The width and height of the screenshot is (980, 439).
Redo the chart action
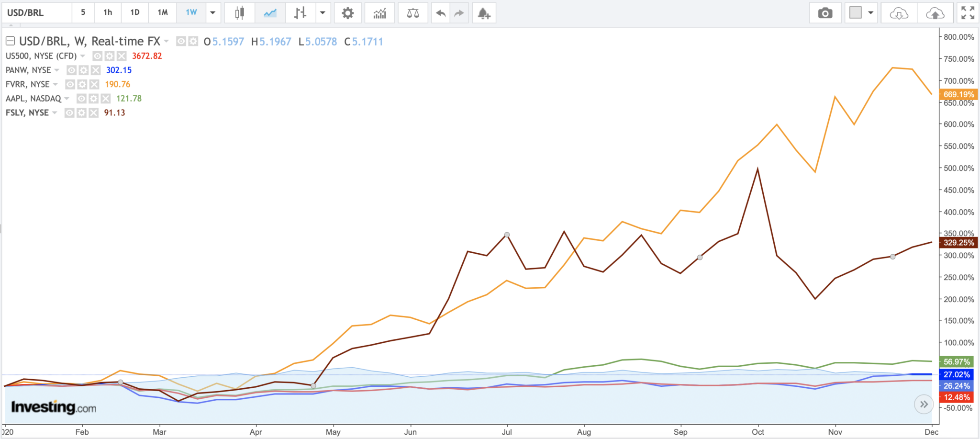(459, 13)
